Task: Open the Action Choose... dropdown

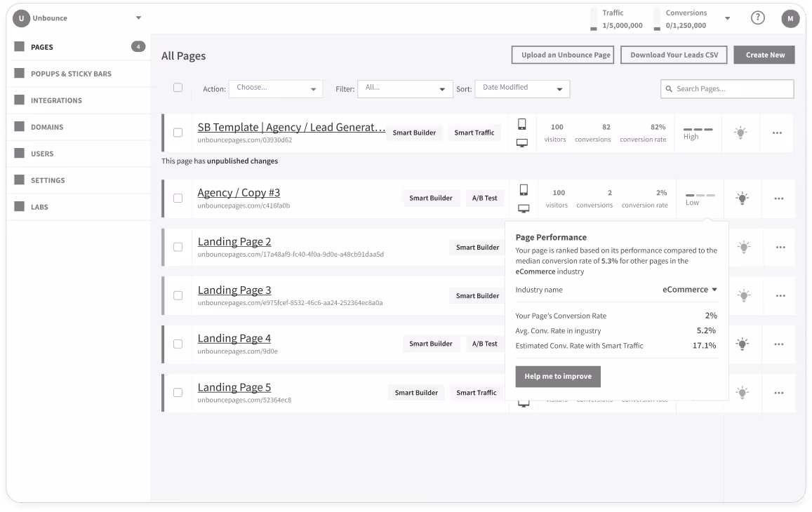Action: tap(276, 89)
